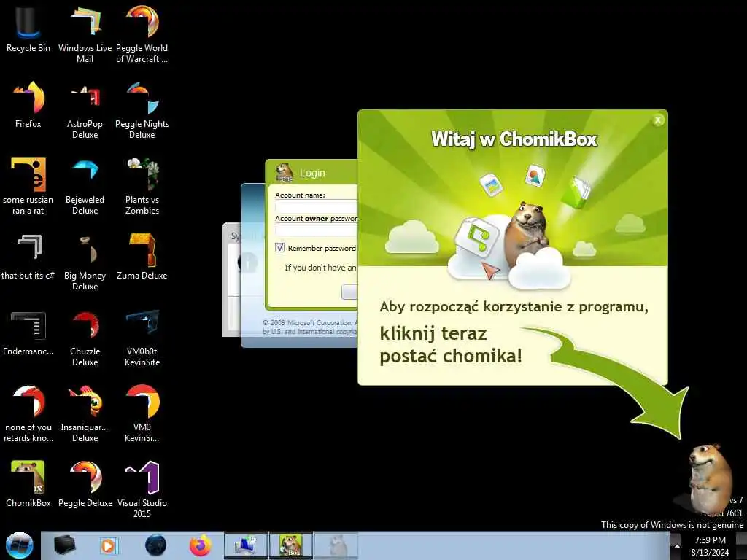Click the faded hamster taskbar button
747x560 pixels.
[x=336, y=545]
